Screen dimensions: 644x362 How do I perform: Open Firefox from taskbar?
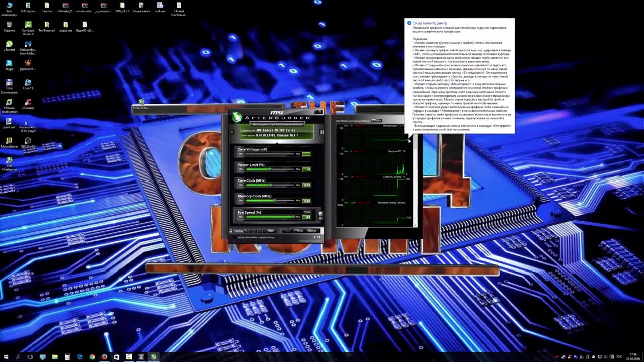tap(104, 357)
